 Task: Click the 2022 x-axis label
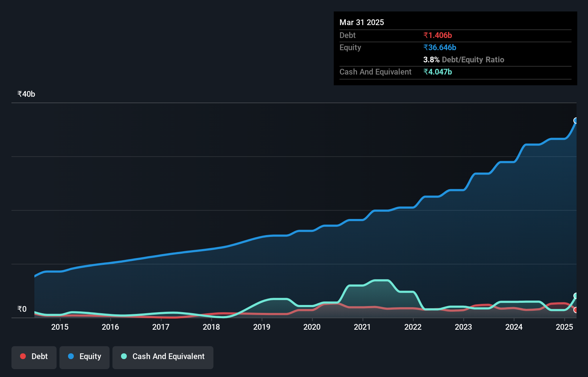click(413, 327)
